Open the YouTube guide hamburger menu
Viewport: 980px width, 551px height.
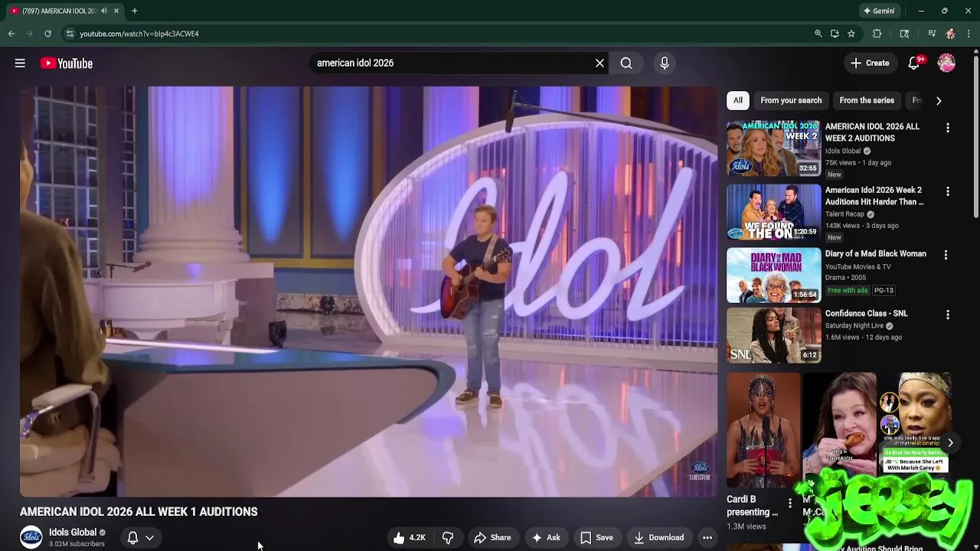click(x=20, y=64)
